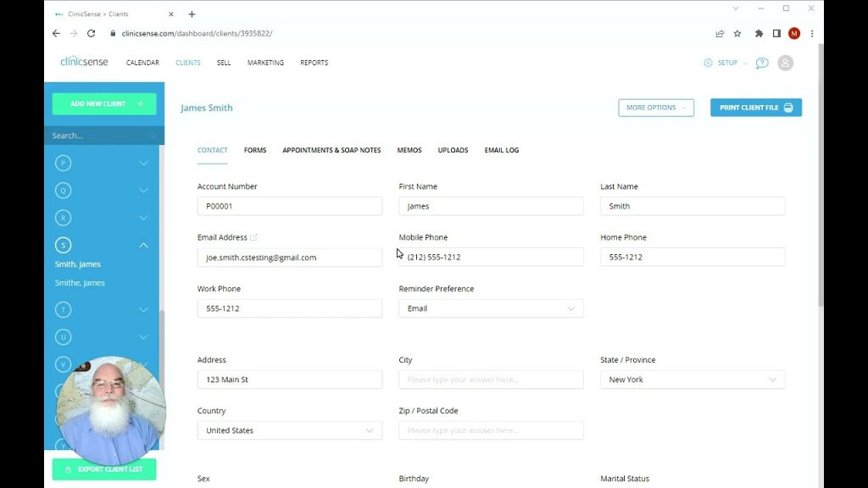Open the Country dropdown
Image resolution: width=868 pixels, height=488 pixels.
click(x=289, y=430)
